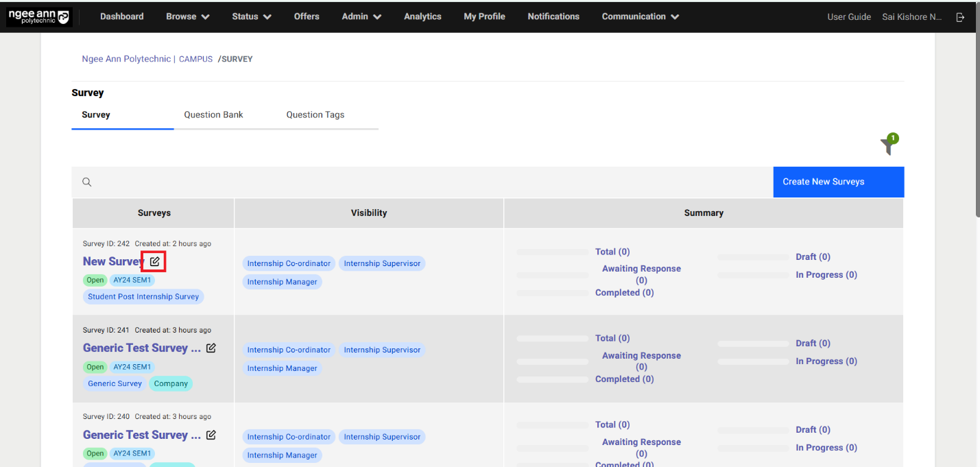Edit Generic Test Survey with ID 240
Viewport: 980px width, 467px height.
pos(211,434)
